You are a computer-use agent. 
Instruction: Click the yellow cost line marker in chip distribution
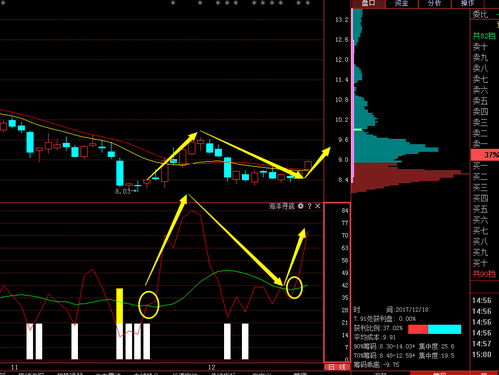pos(357,129)
